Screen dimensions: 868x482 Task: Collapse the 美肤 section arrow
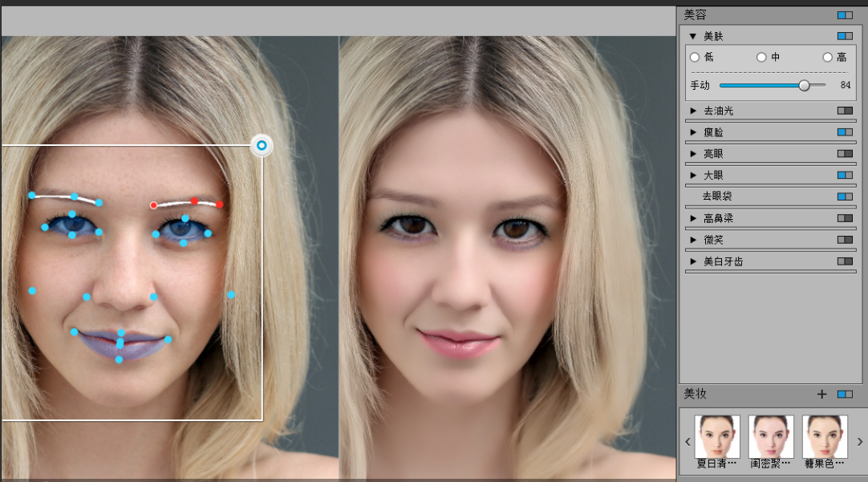pos(692,37)
